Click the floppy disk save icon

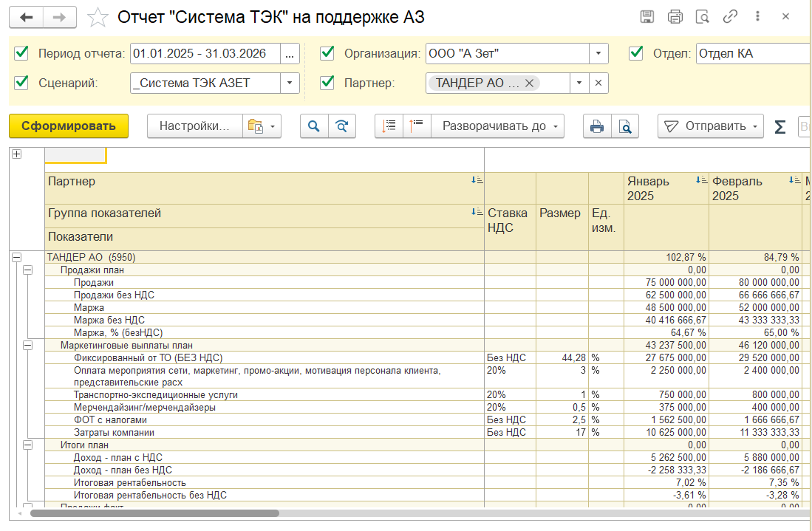646,16
